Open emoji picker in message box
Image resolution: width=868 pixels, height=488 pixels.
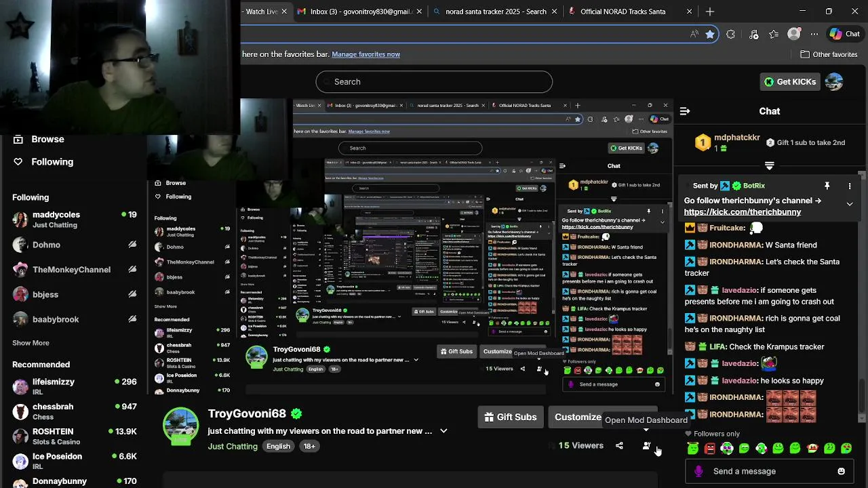841,471
